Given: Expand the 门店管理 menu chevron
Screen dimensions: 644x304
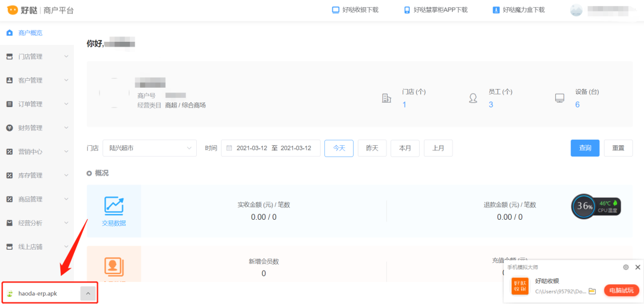Looking at the screenshot, I should coord(67,57).
